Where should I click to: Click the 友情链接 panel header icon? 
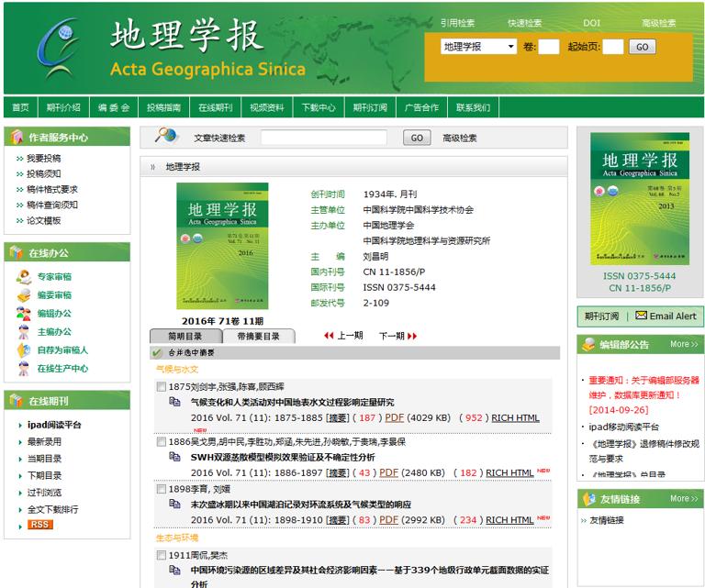click(588, 499)
